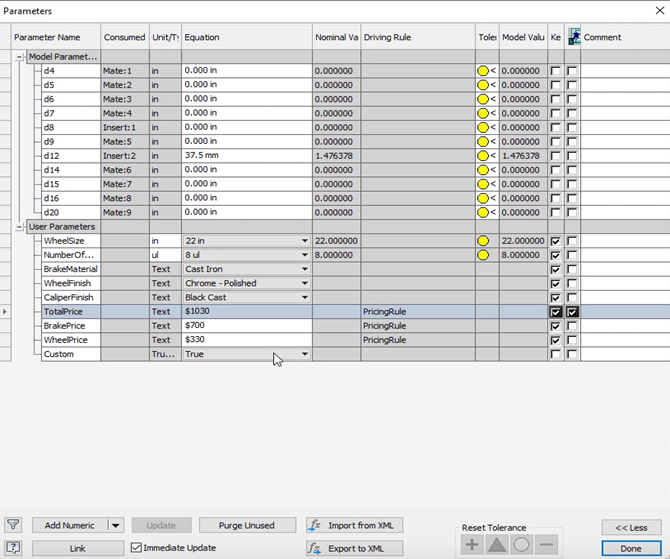This screenshot has height=559, width=670.
Task: Uncheck the Key checkbox for BrakeMaterial
Action: [x=555, y=269]
